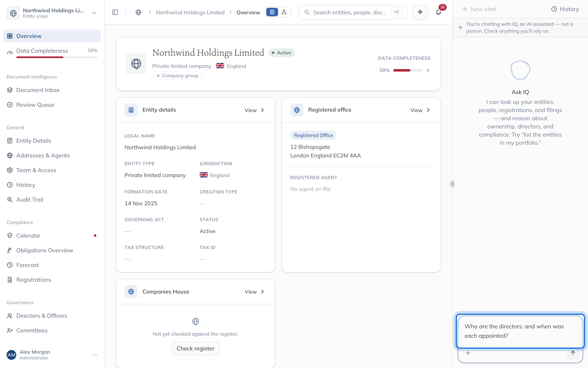
Task: Add a Company group tag
Action: tap(177, 76)
